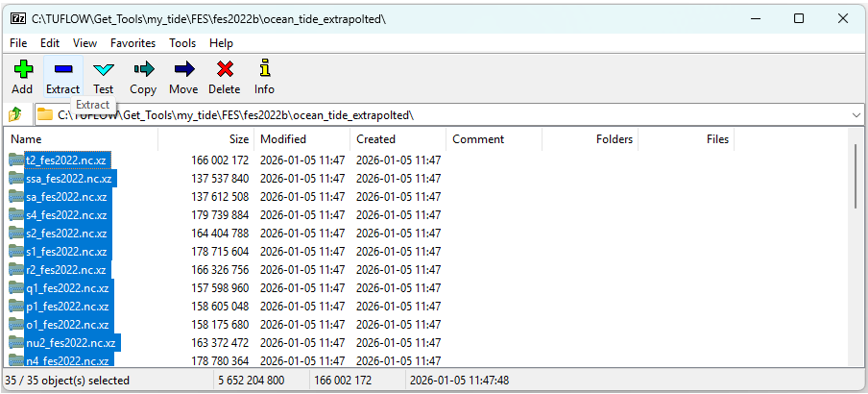Click the address path input field
This screenshot has height=394, width=868.
click(x=432, y=115)
